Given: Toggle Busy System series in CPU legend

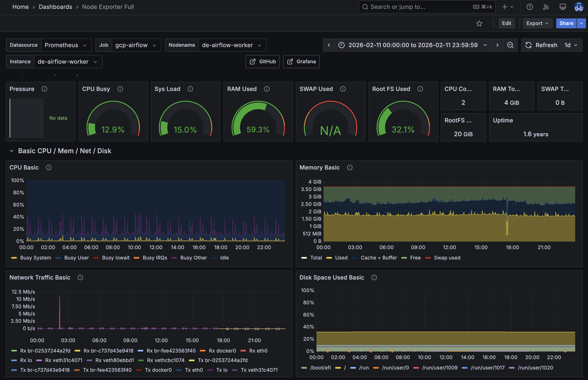Looking at the screenshot, I should click(36, 258).
